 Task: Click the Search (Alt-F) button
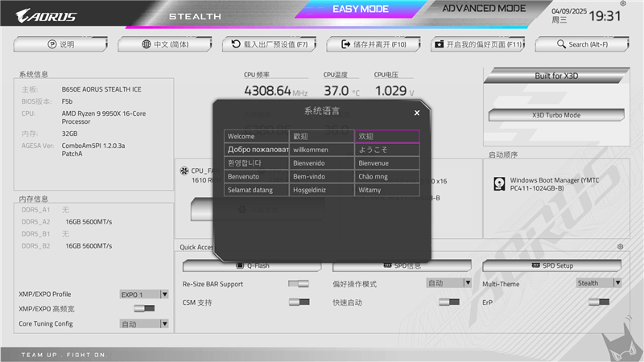pyautogui.click(x=582, y=44)
